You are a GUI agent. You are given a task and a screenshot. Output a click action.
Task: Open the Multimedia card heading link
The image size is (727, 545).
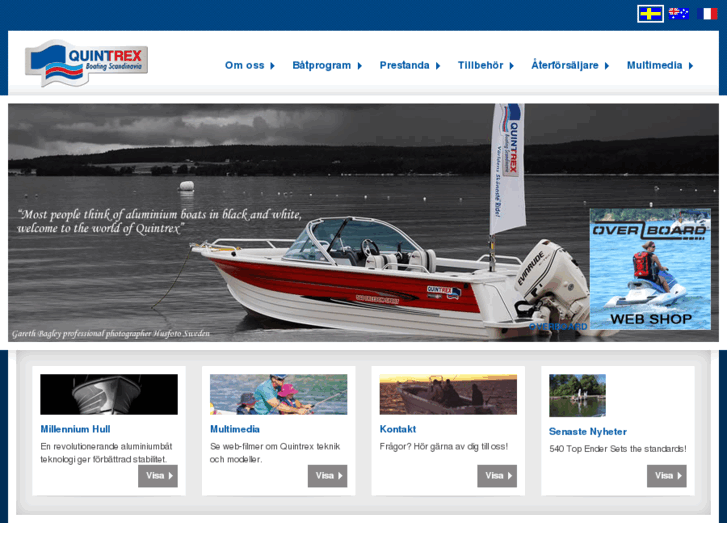(235, 429)
